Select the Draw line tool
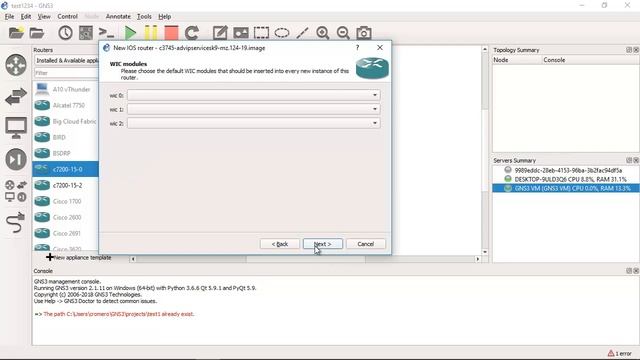Image resolution: width=640 pixels, height=360 pixels. coord(302,33)
